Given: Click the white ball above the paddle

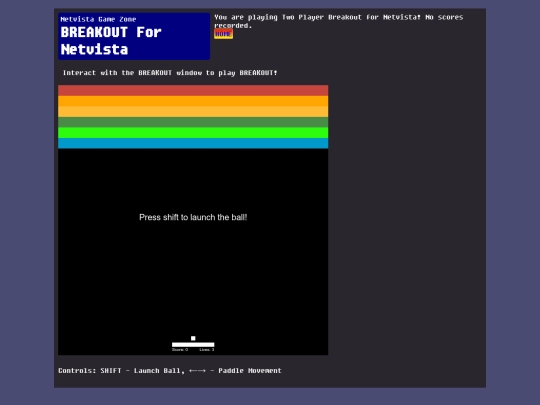Looking at the screenshot, I should [x=193, y=338].
